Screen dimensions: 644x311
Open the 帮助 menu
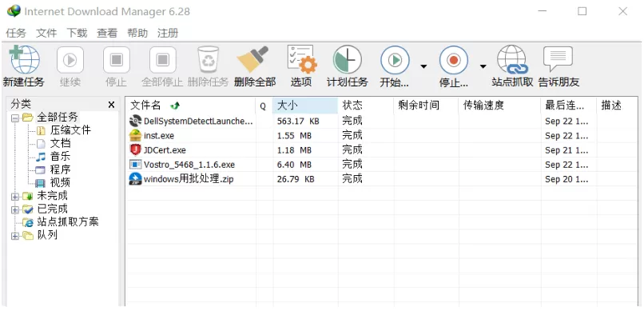(137, 33)
